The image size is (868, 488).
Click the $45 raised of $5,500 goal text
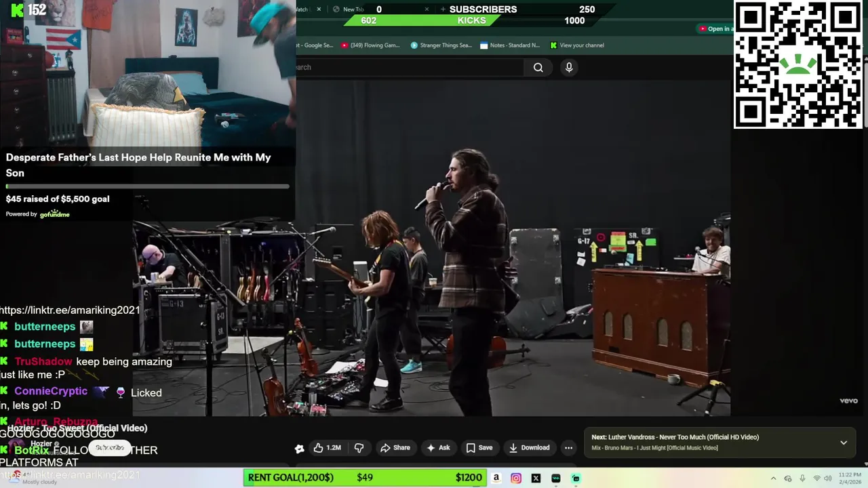tap(58, 199)
